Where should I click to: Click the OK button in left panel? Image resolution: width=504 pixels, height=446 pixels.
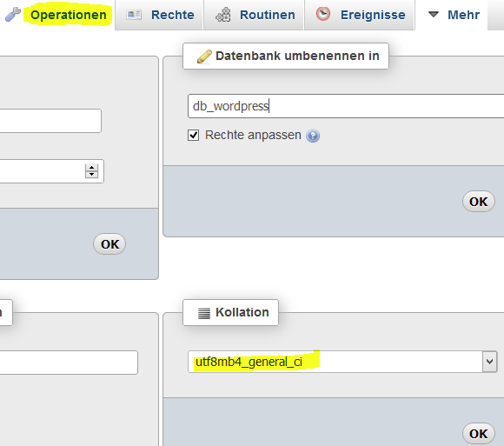click(109, 244)
